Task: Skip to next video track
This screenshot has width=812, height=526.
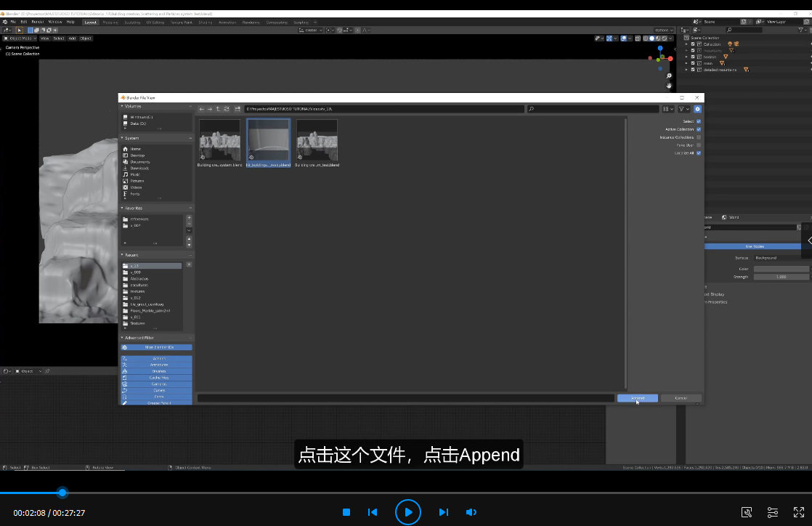Action: point(443,512)
